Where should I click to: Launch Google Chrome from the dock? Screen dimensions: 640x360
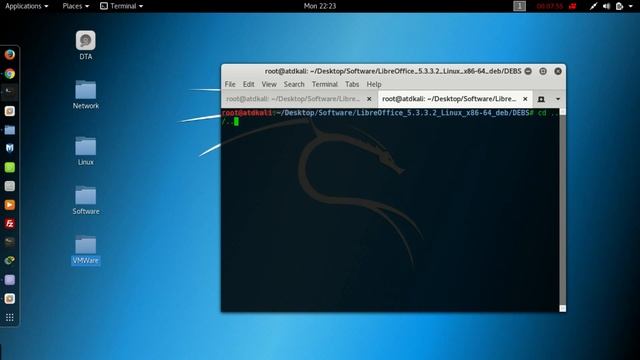pyautogui.click(x=10, y=74)
